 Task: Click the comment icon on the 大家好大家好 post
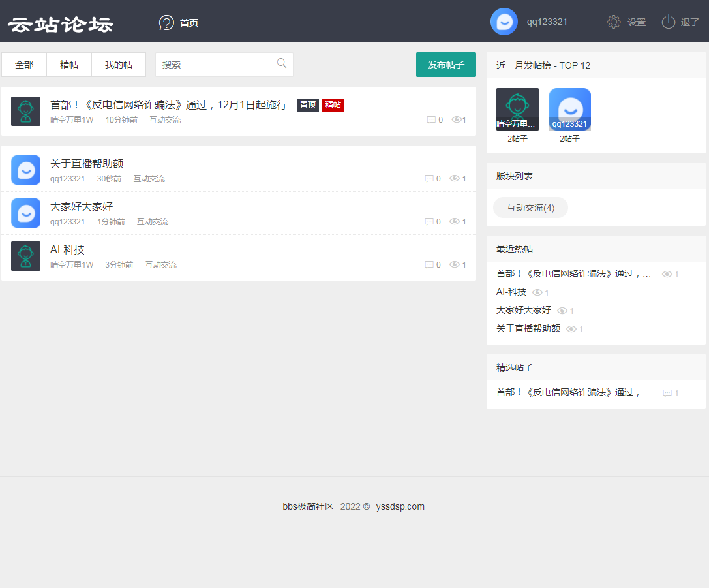[x=429, y=222]
